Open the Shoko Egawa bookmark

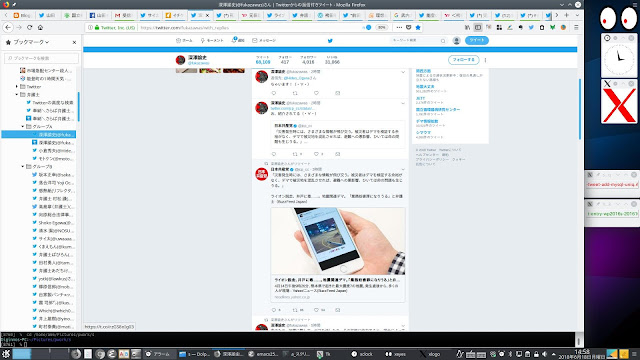tap(53, 222)
